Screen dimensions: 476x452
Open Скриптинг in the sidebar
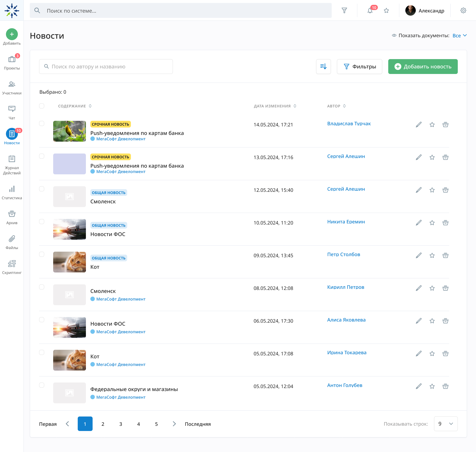12,267
